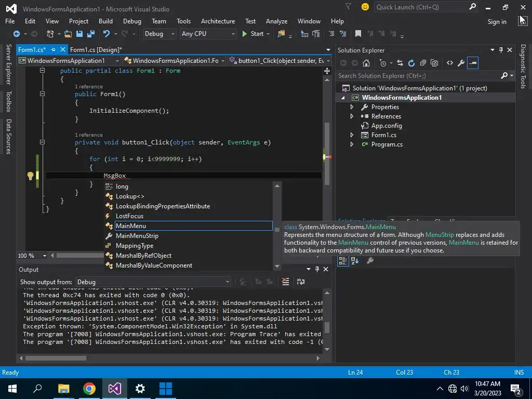
Task: Undo last edit with the blue arrow
Action: tap(106, 34)
